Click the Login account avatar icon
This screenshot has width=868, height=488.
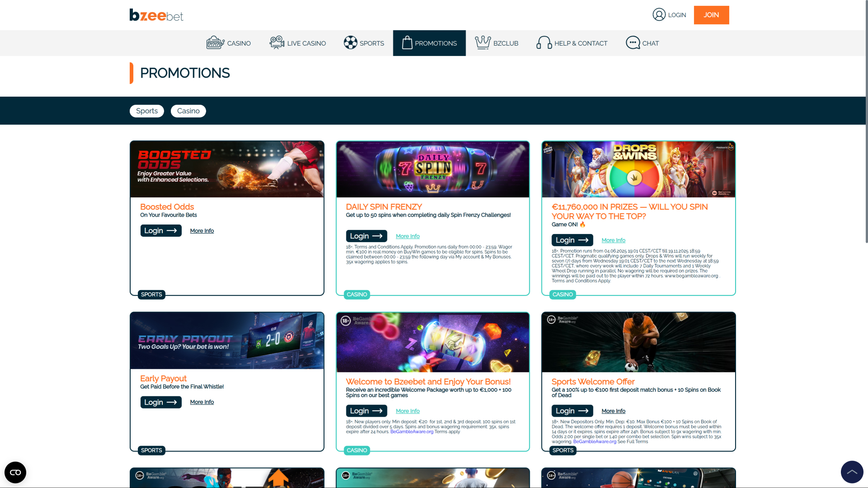[658, 15]
